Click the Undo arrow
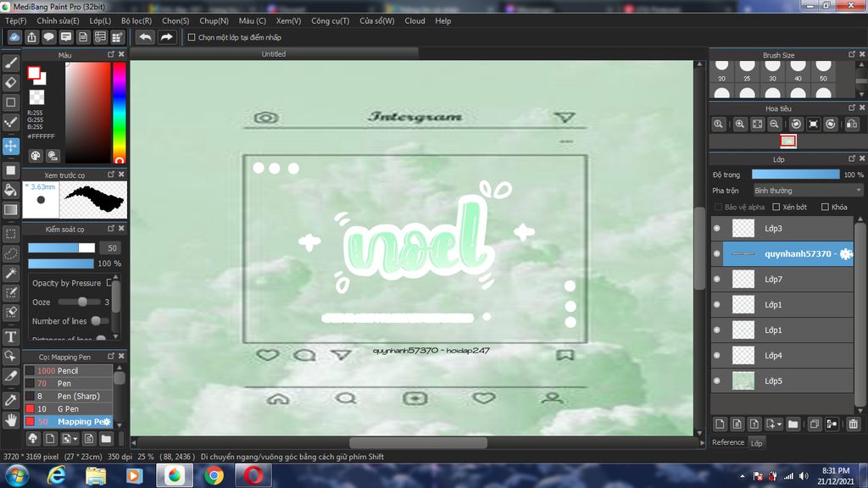 [x=145, y=37]
